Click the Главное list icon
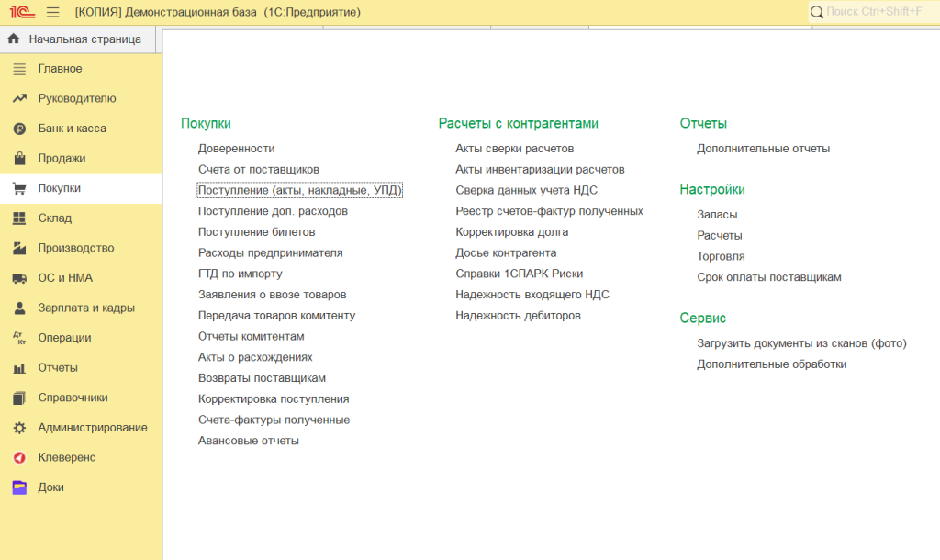Viewport: 940px width, 560px height. [x=20, y=69]
